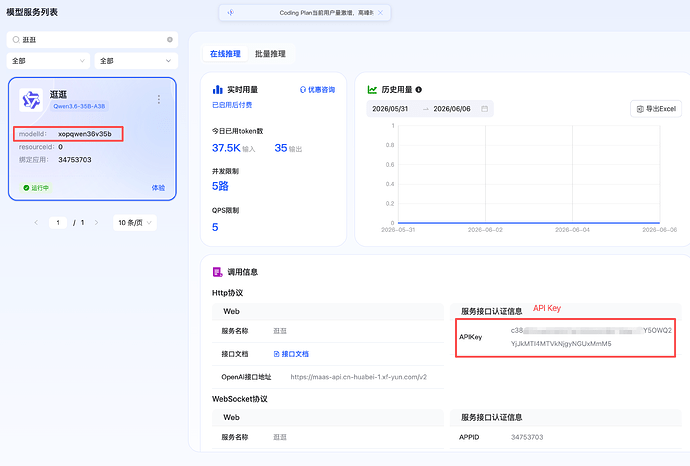Screen dimensions: 690x466
Task: Select the modelId value xopqwen36v35b
Action: (85, 134)
